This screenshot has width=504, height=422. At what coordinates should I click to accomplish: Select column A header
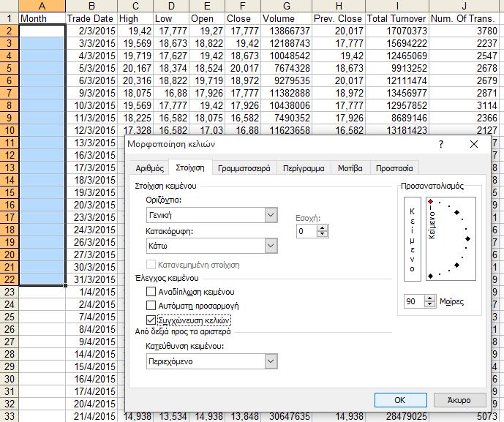(42, 6)
